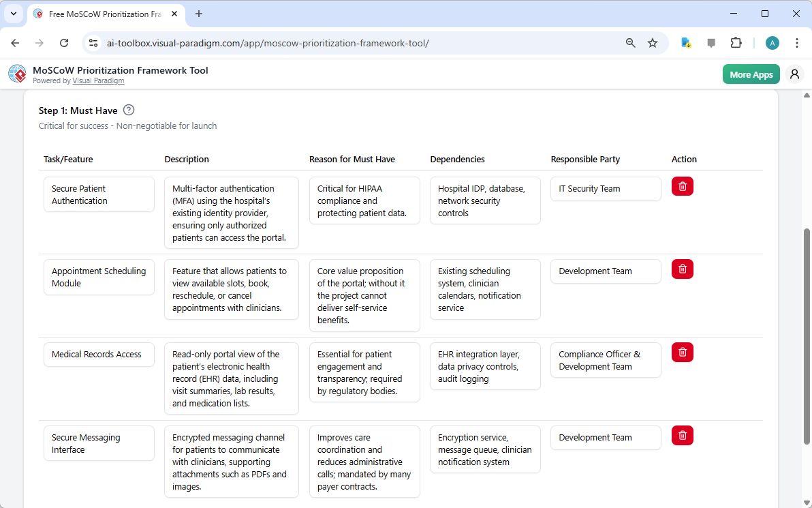This screenshot has width=812, height=508.
Task: Open the browser extensions puzzle icon
Action: pos(736,42)
